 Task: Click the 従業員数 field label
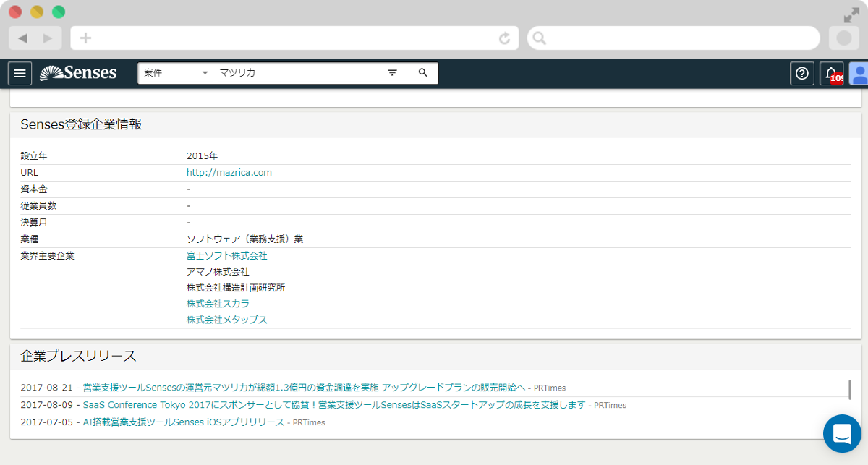38,205
